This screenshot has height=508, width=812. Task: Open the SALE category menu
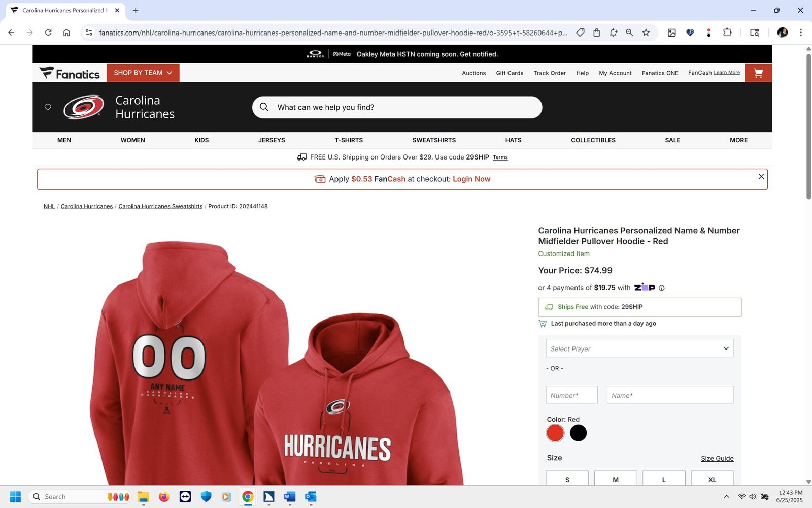point(672,140)
